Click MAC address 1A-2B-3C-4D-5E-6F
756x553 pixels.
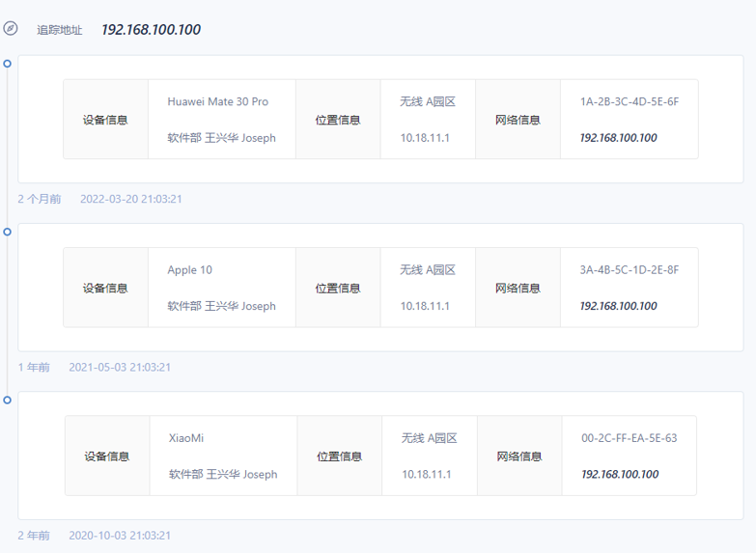coord(629,101)
